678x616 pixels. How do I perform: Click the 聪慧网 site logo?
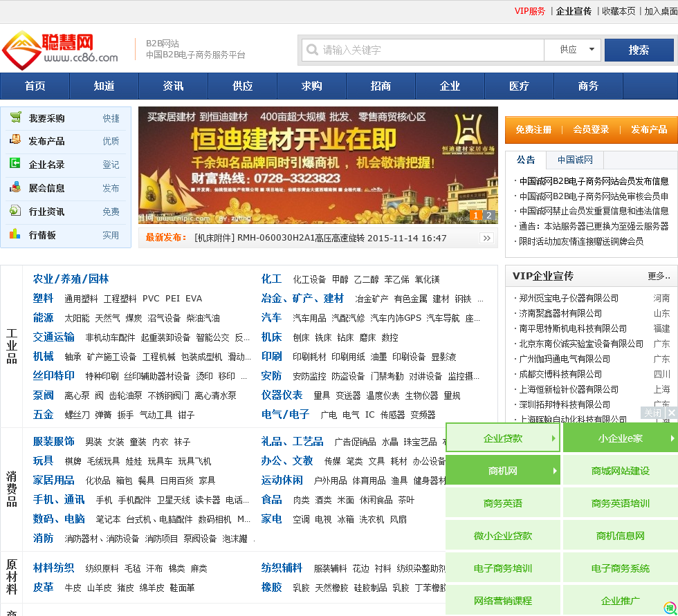[x=61, y=50]
